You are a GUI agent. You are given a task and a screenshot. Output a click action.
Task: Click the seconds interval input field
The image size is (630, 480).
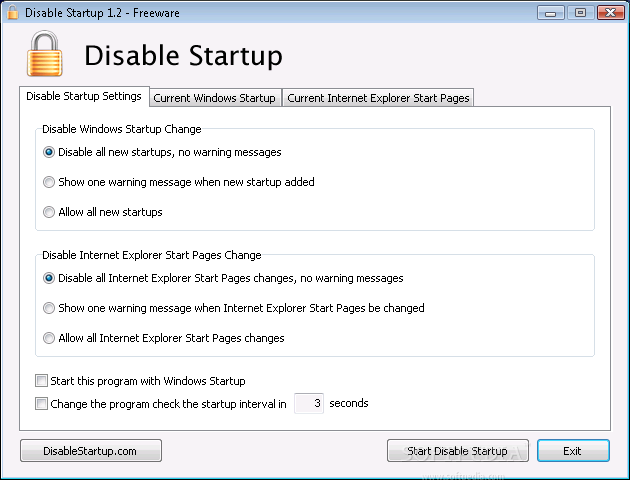pyautogui.click(x=309, y=403)
